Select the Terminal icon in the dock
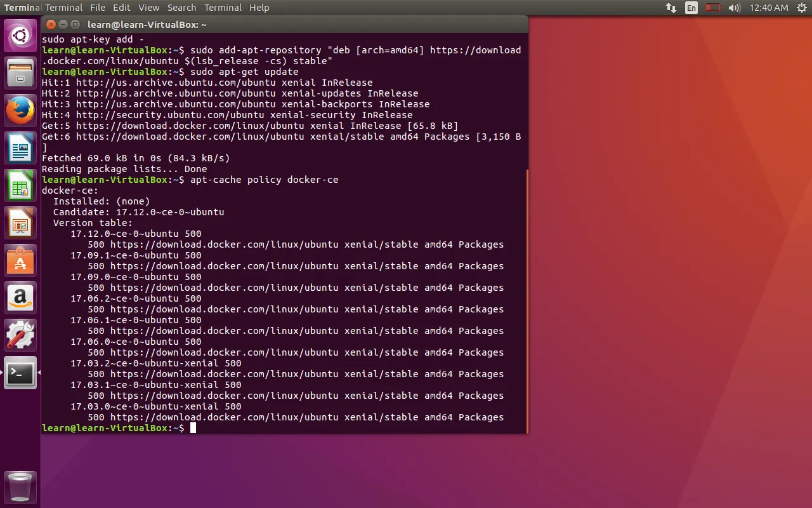 [x=20, y=373]
